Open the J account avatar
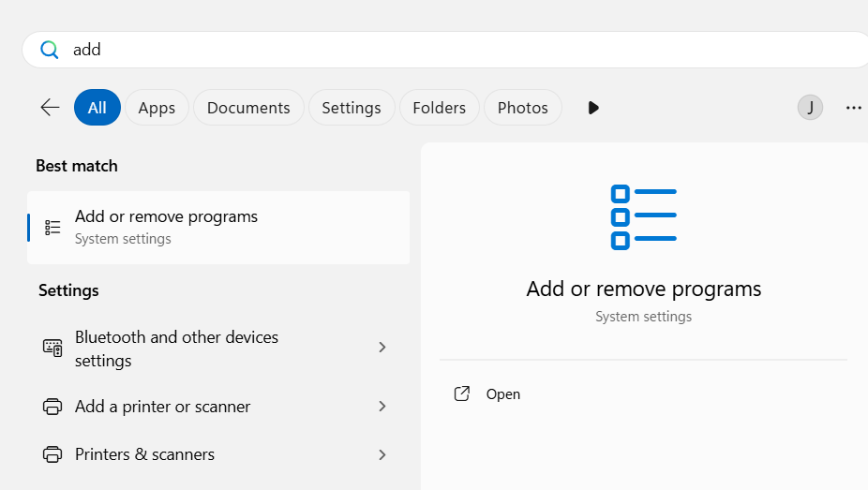 pos(810,108)
